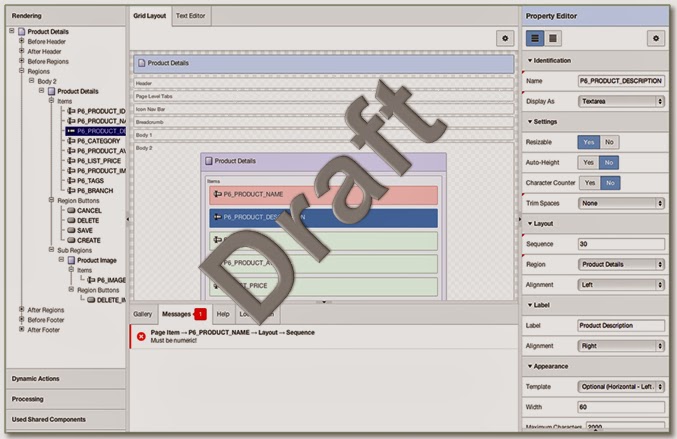Click the left panel collapse arrow handle
Viewport: 677px width, 439px height.
[128, 219]
